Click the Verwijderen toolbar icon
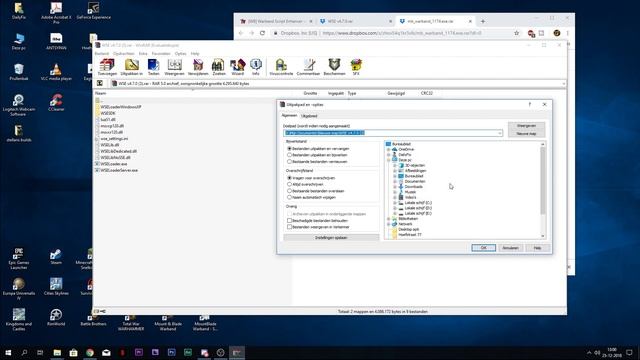 [x=198, y=67]
